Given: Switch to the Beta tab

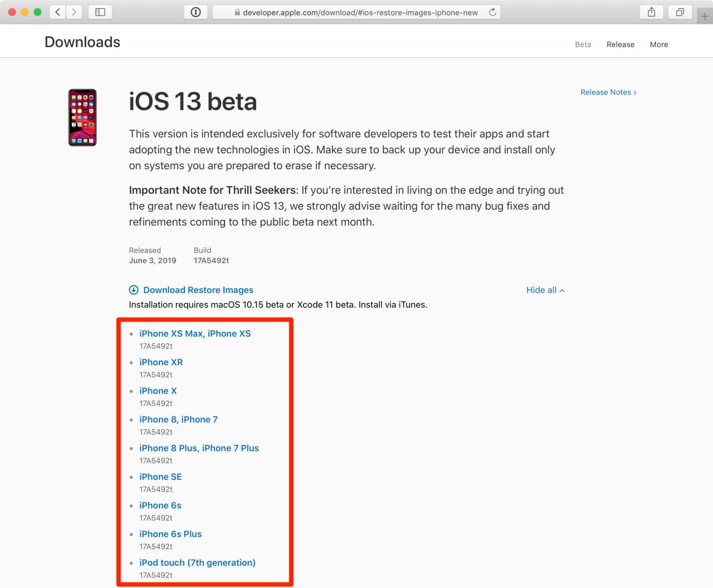Looking at the screenshot, I should (583, 45).
